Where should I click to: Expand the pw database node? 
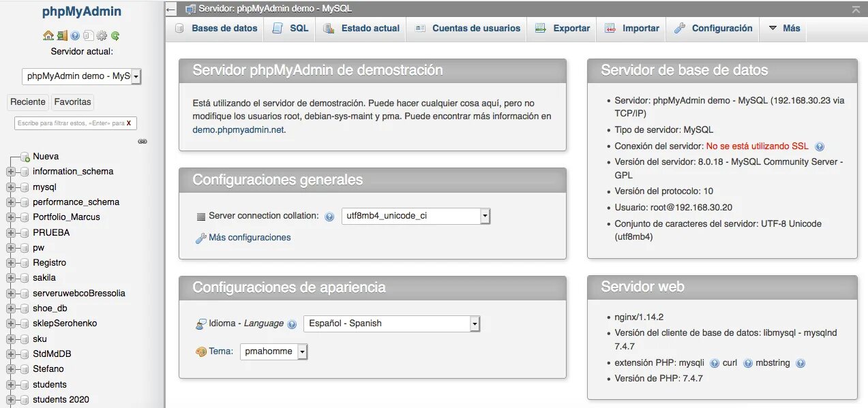click(x=10, y=248)
